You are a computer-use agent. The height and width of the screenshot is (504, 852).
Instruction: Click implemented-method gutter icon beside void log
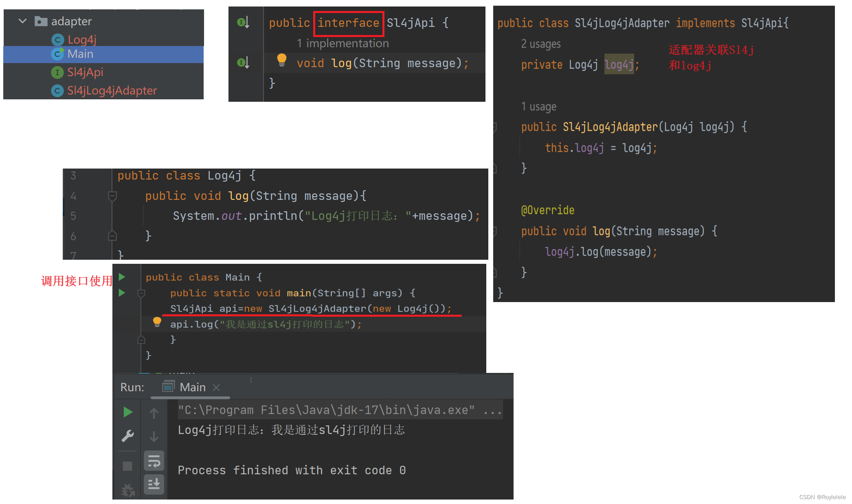tap(243, 63)
